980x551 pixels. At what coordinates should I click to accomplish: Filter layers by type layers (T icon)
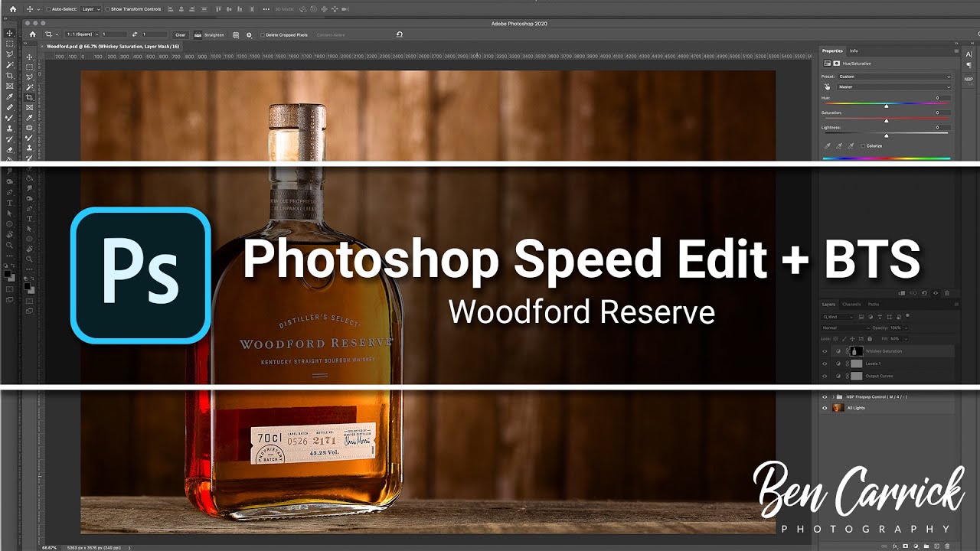(x=878, y=316)
